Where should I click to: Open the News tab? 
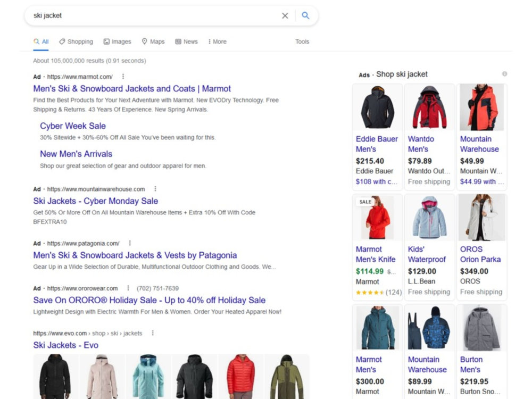pyautogui.click(x=186, y=41)
